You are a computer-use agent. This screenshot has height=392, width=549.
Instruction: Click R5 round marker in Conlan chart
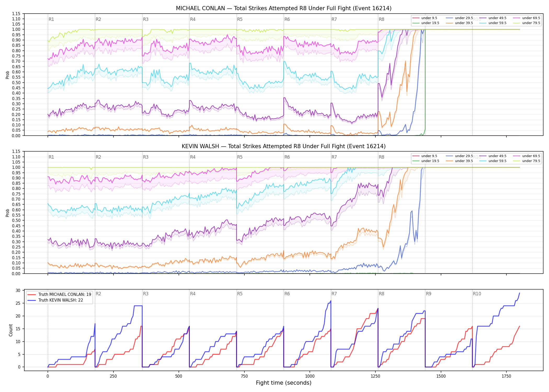[x=240, y=19]
